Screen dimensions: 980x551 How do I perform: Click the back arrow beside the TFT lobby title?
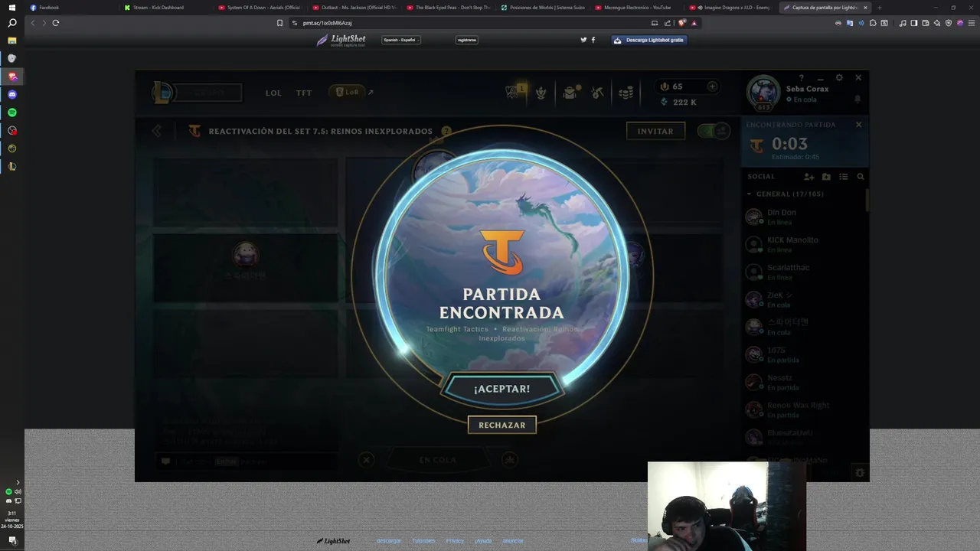point(157,131)
